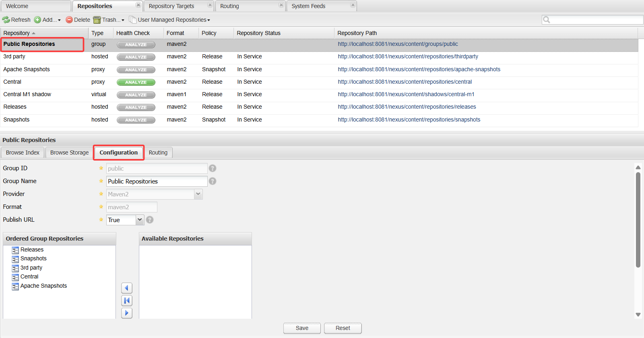644x338 pixels.
Task: Click the scrollbar up arrow
Action: pos(638,167)
